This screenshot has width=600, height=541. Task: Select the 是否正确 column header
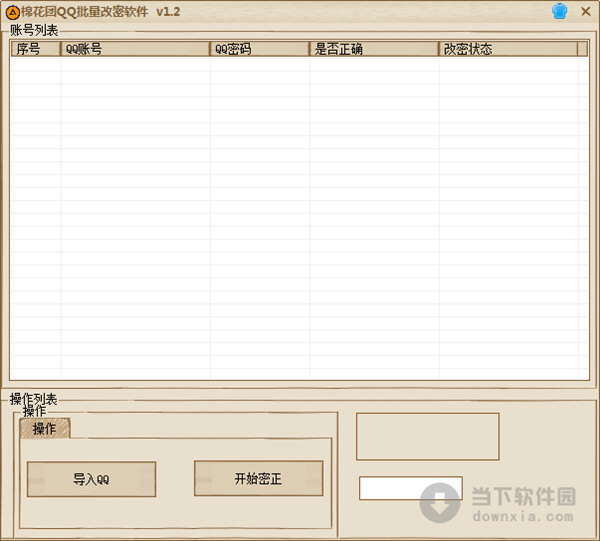374,49
